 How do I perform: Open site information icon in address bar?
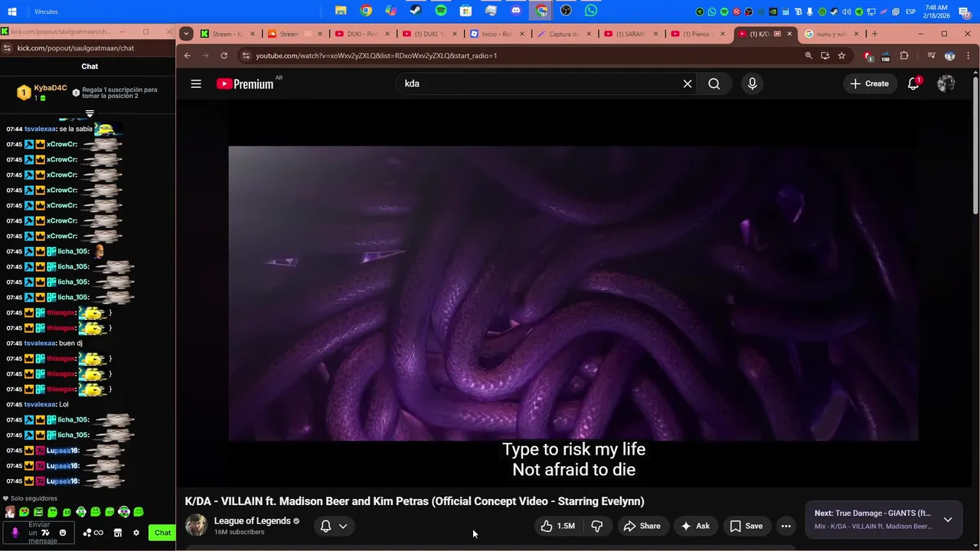coord(246,56)
